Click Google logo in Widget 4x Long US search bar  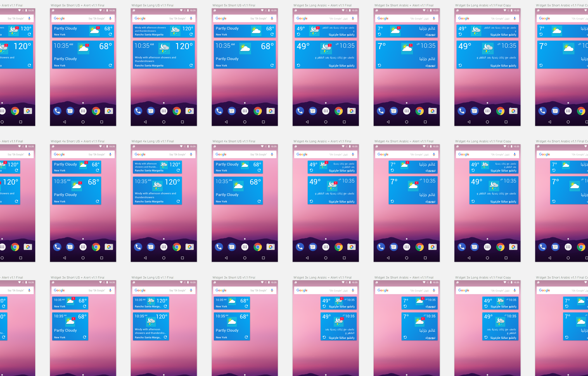[x=140, y=154]
